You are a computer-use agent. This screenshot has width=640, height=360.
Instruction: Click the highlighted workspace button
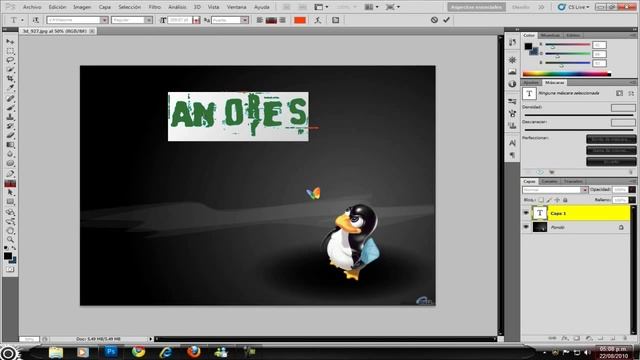(x=476, y=7)
